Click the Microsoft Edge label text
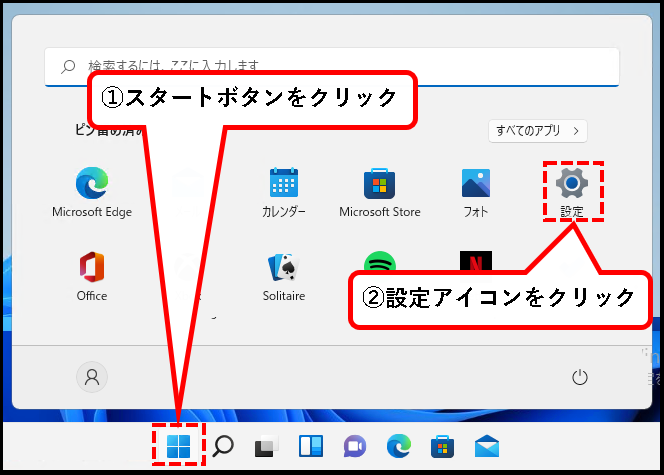 (92, 212)
